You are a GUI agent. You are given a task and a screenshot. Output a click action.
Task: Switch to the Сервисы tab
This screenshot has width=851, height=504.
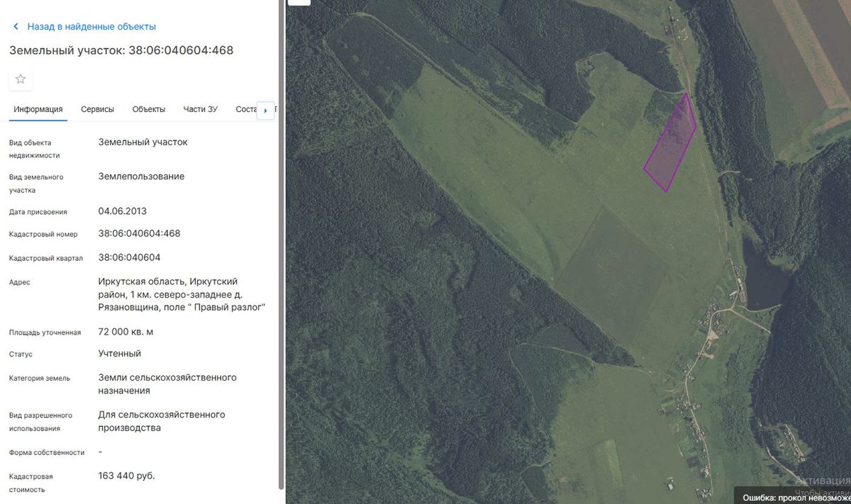[98, 109]
